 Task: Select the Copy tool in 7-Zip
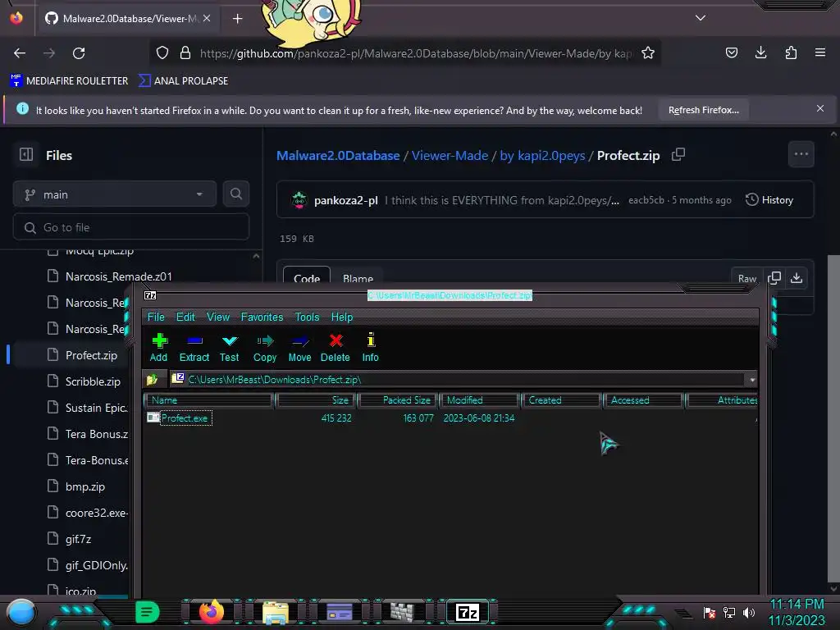pos(265,348)
